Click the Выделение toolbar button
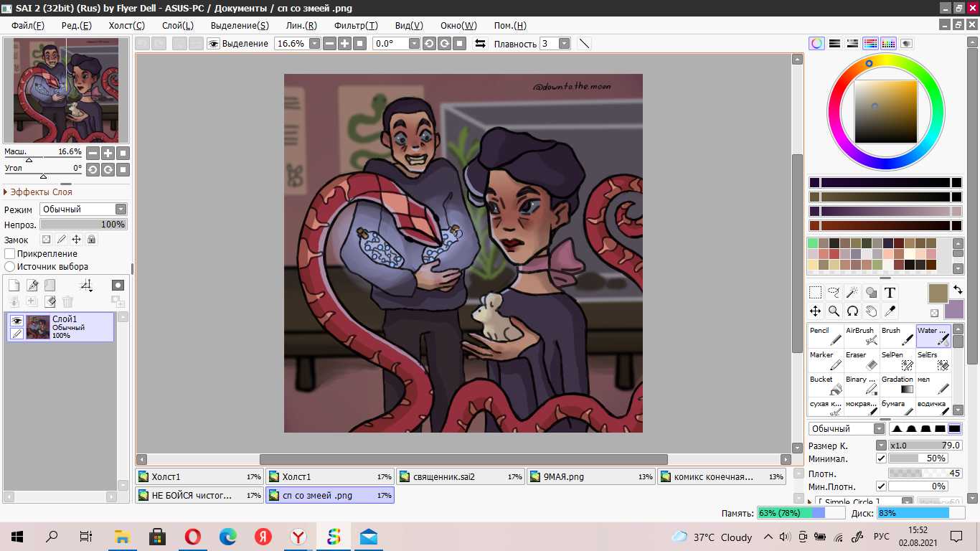Screen dimensions: 980x551 coord(237,44)
